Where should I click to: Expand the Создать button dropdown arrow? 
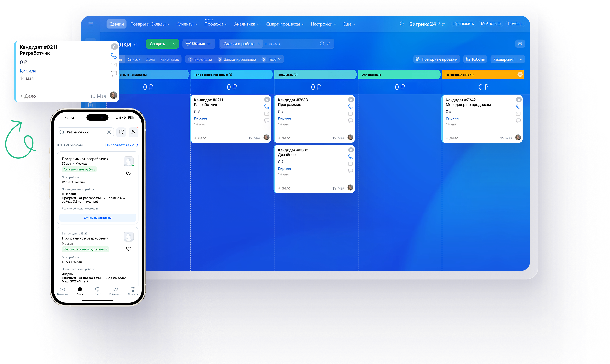point(174,44)
